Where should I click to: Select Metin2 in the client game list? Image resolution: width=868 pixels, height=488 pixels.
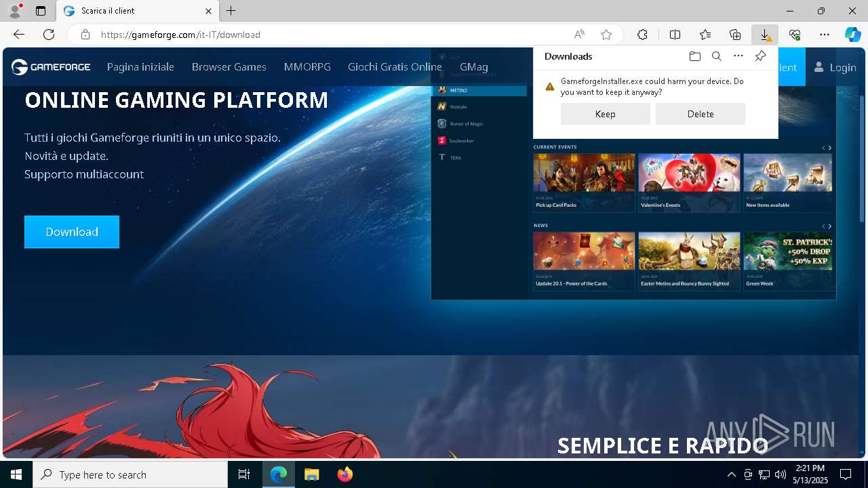pyautogui.click(x=479, y=90)
